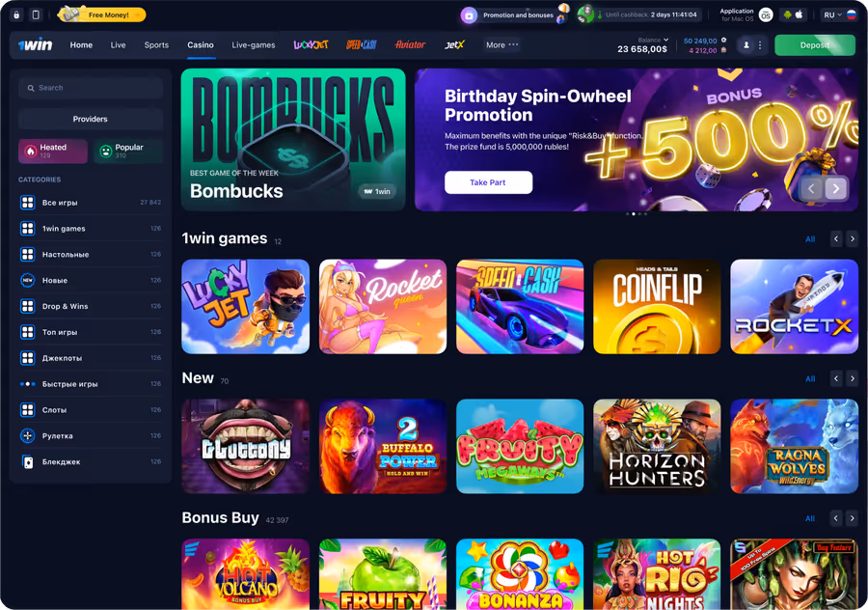The height and width of the screenshot is (610, 868).
Task: Click Take Part on the promotion banner
Action: [488, 182]
